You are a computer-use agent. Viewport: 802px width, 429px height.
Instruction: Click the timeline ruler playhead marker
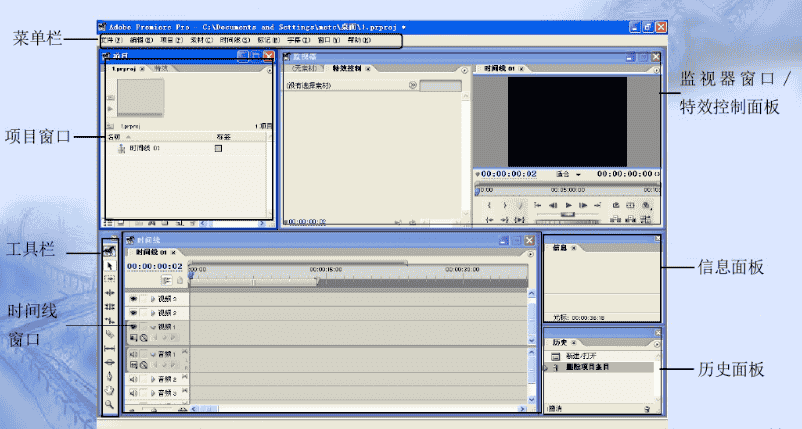pos(191,273)
